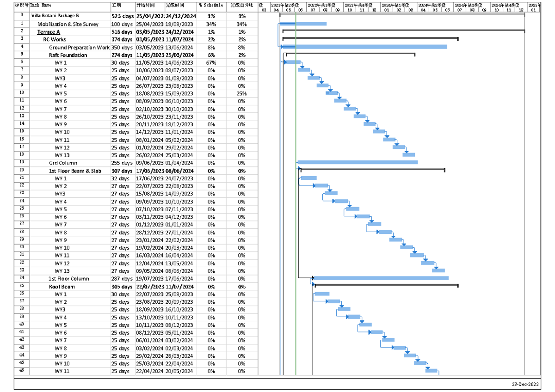The height and width of the screenshot is (392, 555).
Task: Click the "开始时间" start column header
Action: click(146, 6)
